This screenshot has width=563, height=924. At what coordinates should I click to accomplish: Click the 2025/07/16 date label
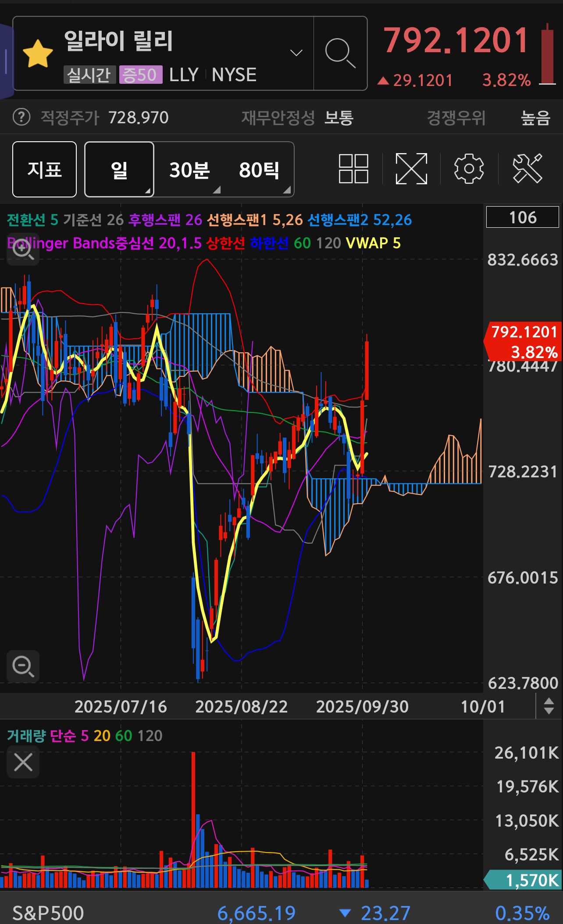(121, 707)
